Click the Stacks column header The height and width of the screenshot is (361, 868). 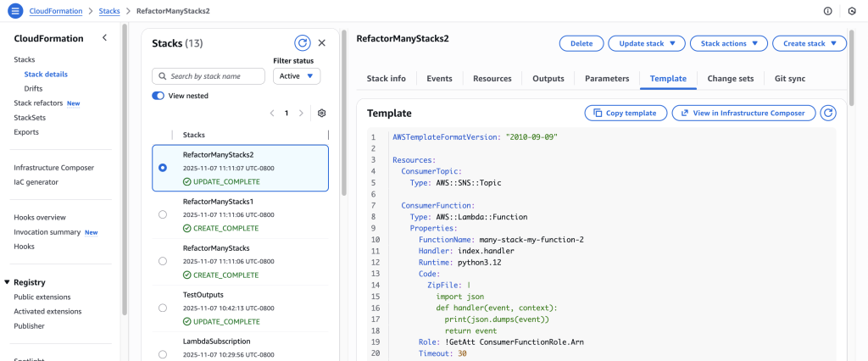point(193,135)
